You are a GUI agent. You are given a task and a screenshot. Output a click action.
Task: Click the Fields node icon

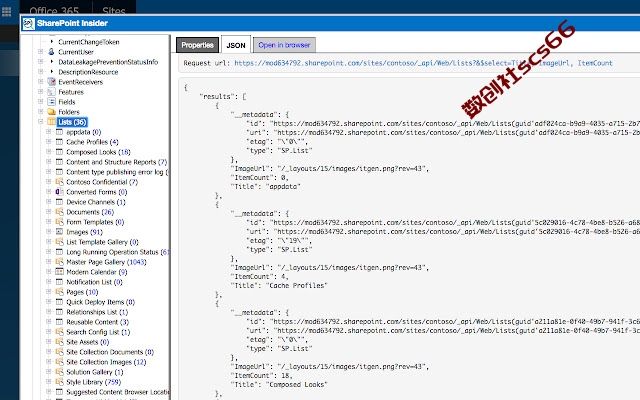tap(51, 102)
